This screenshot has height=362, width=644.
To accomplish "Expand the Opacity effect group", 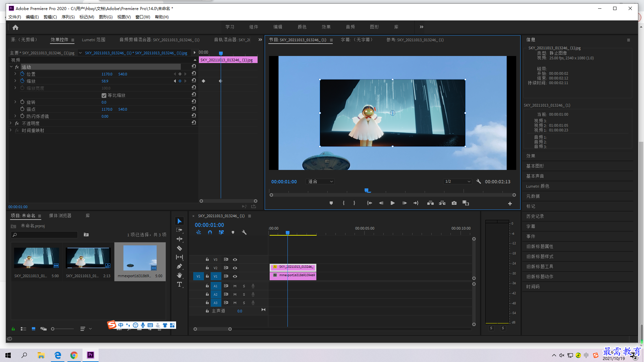I will tap(11, 123).
